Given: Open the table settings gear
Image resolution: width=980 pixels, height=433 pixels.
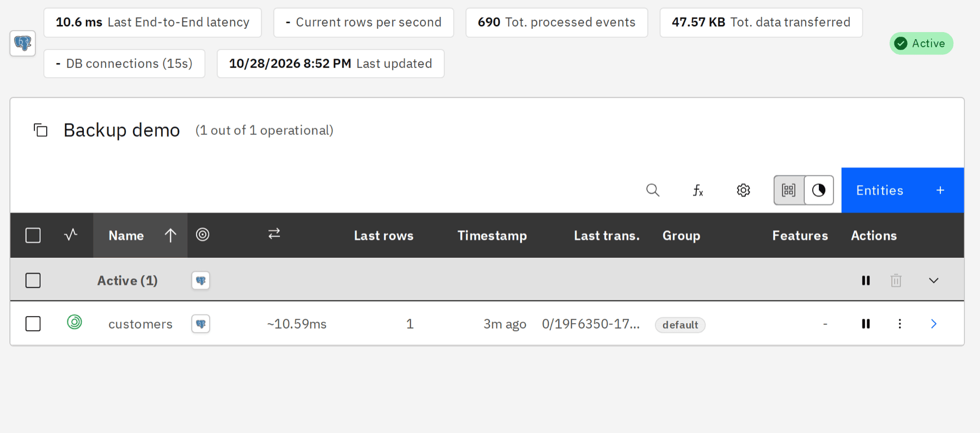Looking at the screenshot, I should tap(743, 190).
